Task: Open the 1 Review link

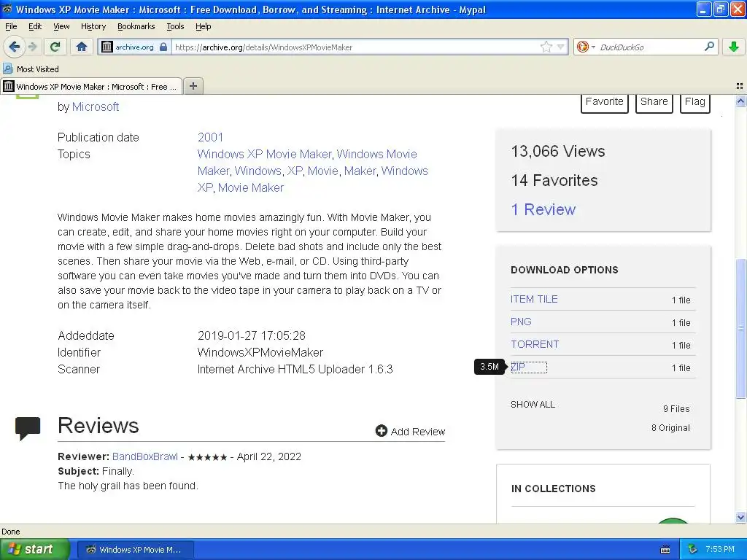Action: 543,209
